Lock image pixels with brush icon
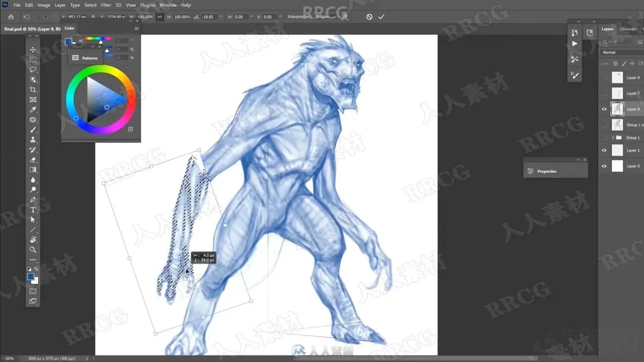 click(624, 63)
